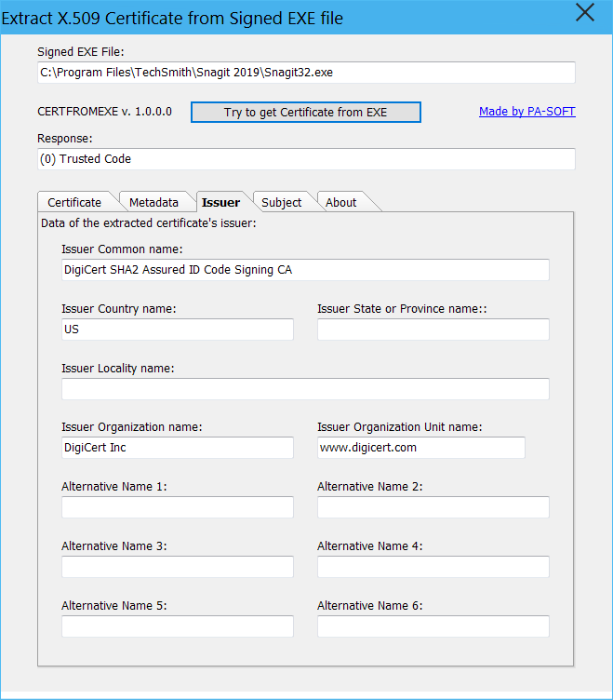613x700 pixels.
Task: Focus the Issuer Organization Unit name field
Action: point(420,448)
